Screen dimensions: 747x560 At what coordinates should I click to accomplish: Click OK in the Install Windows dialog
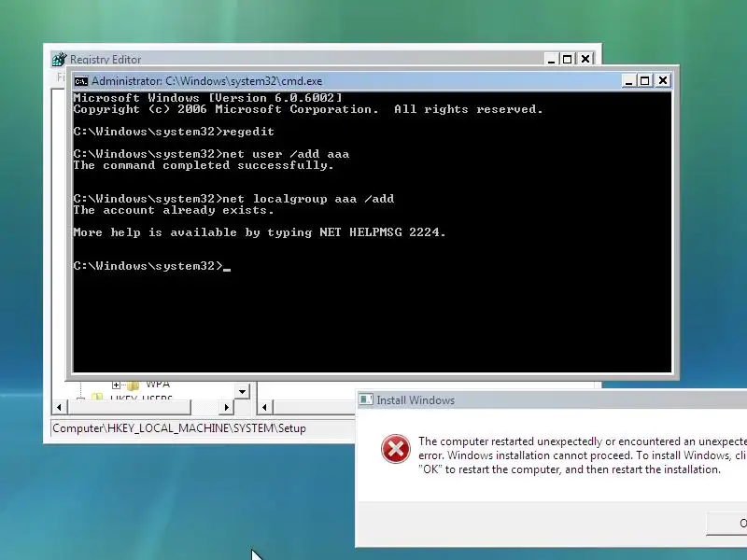pos(727,524)
